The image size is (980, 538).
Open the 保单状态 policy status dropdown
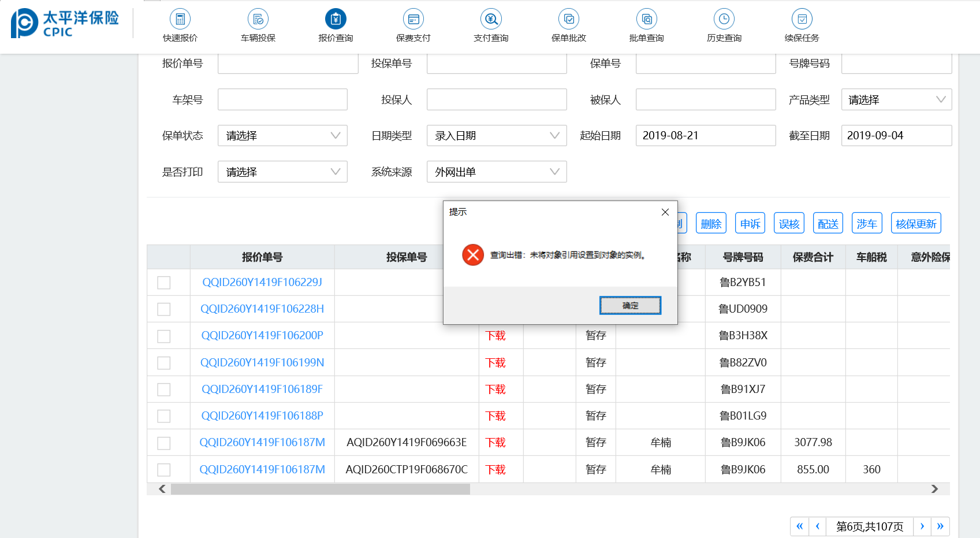(x=282, y=136)
